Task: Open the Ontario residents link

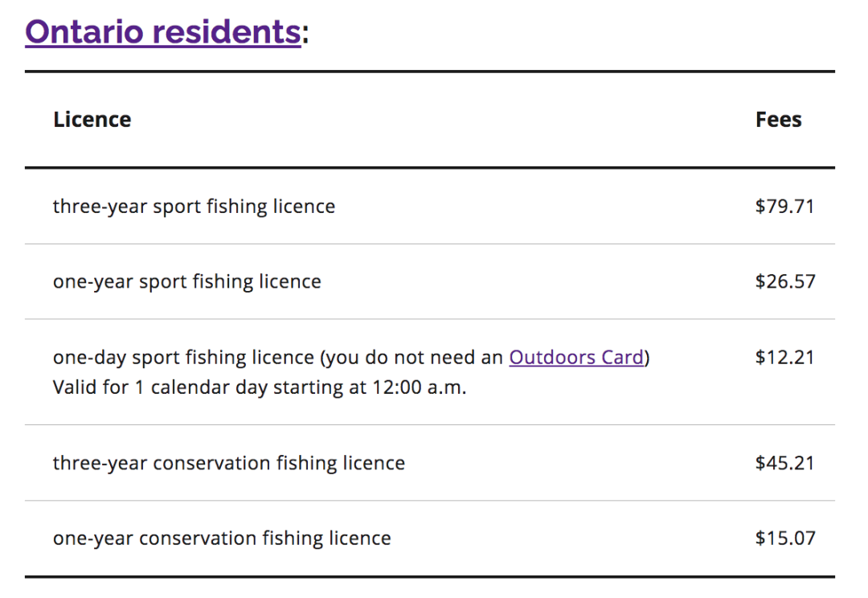Action: tap(162, 32)
